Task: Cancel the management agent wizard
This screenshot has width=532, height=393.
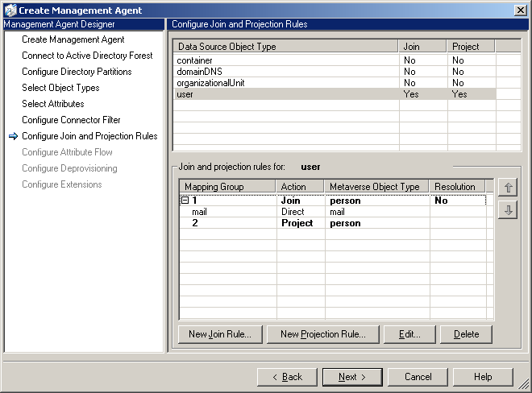Action: click(418, 377)
